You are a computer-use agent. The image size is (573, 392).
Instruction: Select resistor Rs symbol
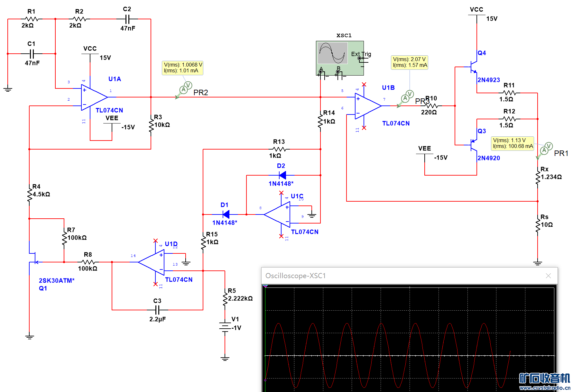(538, 225)
